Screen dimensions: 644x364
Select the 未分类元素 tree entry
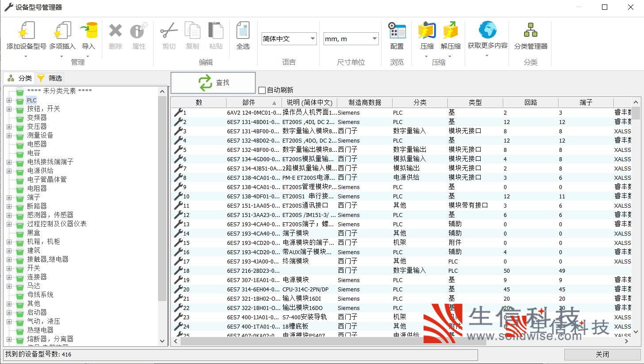[x=59, y=91]
